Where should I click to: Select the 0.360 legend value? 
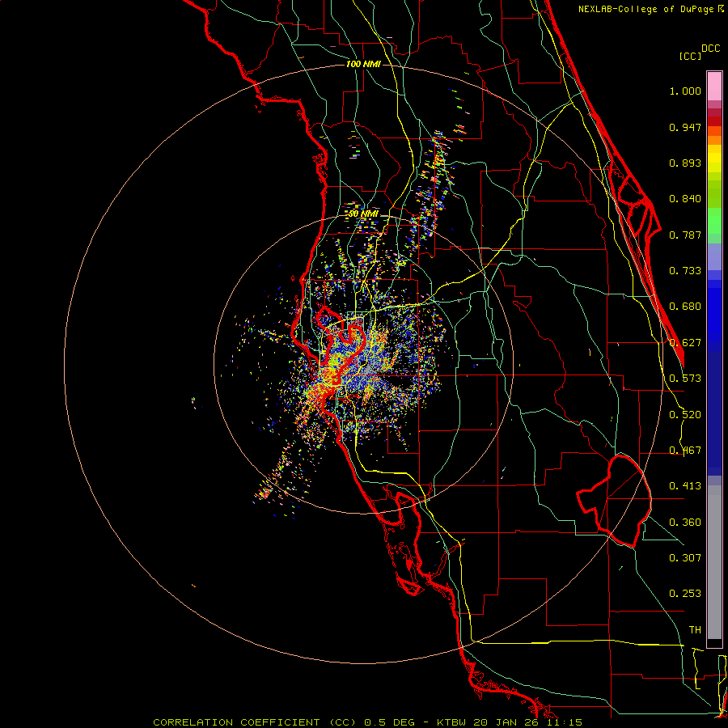[x=685, y=523]
